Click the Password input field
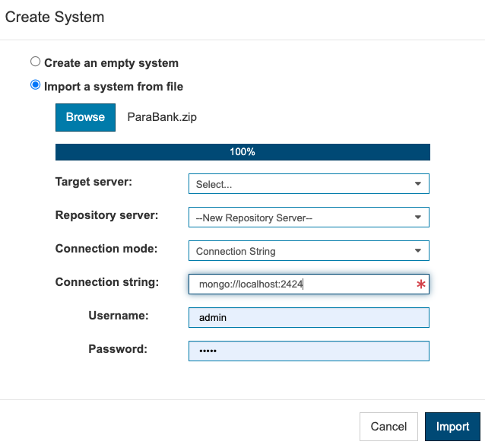This screenshot has width=485, height=448. click(309, 351)
